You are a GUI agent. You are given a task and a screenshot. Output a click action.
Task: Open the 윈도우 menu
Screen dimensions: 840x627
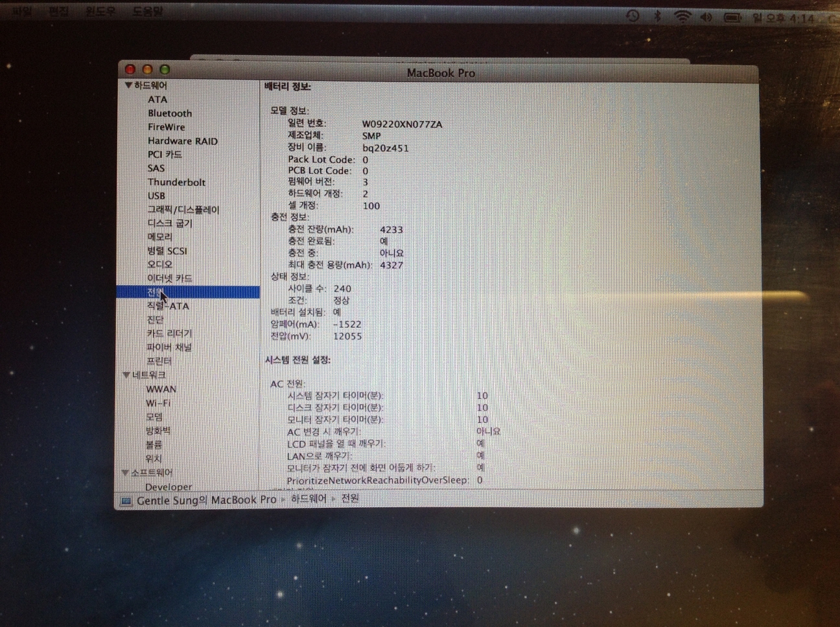(x=100, y=11)
